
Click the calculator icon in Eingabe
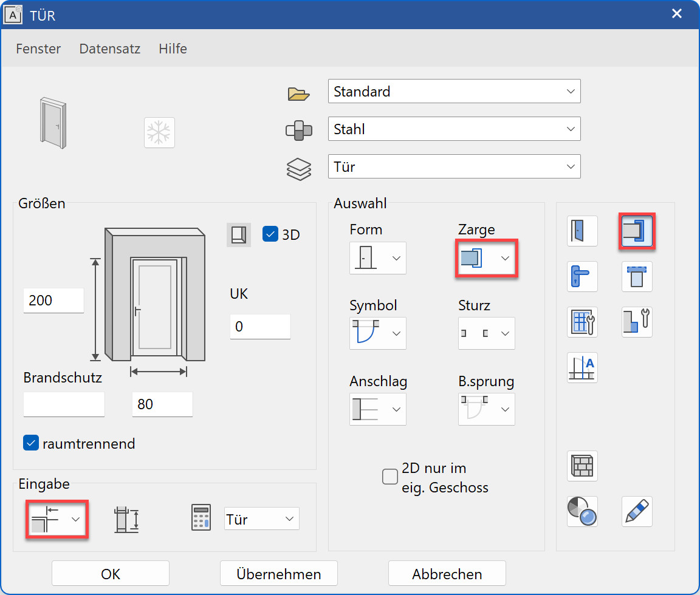click(201, 518)
